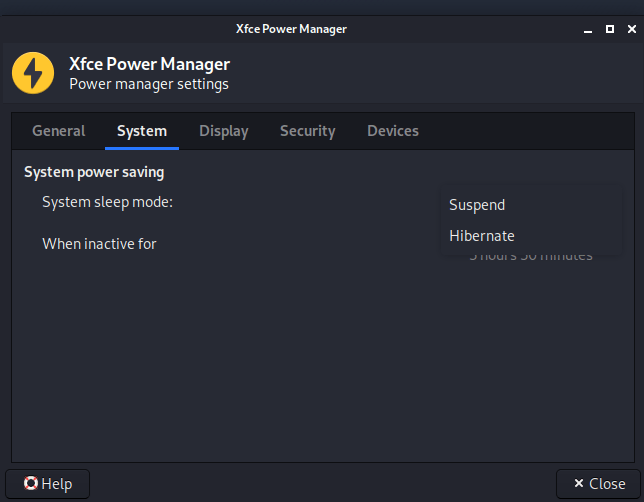Select the System tab
The height and width of the screenshot is (502, 644).
coord(142,131)
